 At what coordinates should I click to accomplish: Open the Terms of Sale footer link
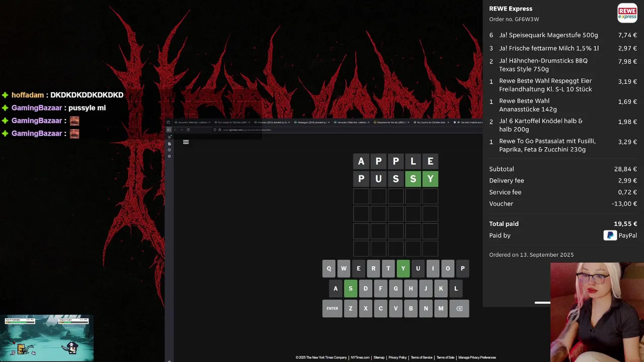445,357
